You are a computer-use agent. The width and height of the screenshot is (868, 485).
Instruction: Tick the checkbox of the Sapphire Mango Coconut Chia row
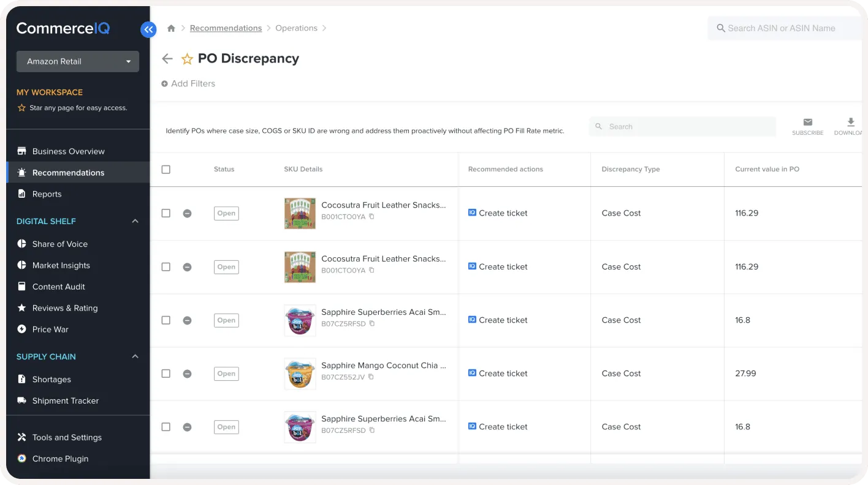point(166,374)
